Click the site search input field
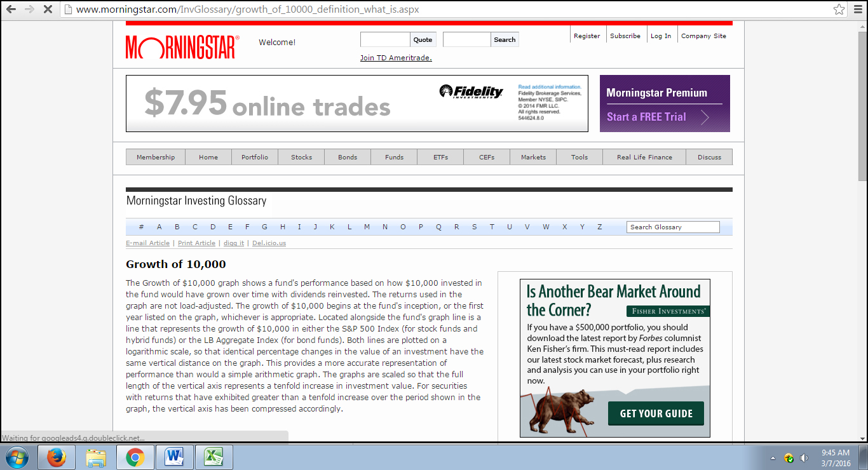The width and height of the screenshot is (868, 470). coord(467,39)
